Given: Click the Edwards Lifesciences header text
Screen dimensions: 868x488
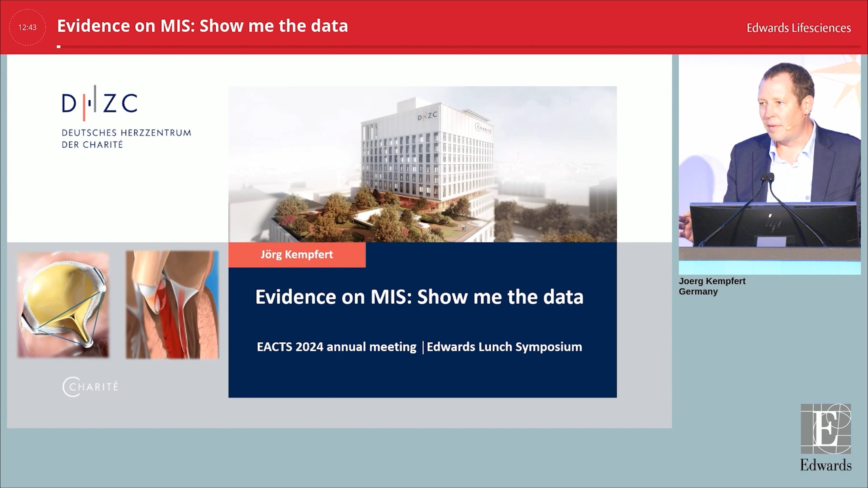Looking at the screenshot, I should click(x=798, y=28).
